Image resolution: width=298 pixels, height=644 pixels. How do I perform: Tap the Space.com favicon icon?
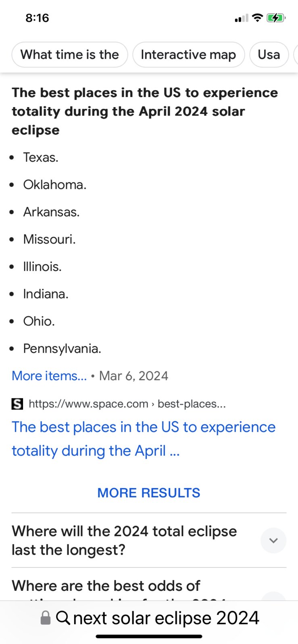click(x=17, y=404)
